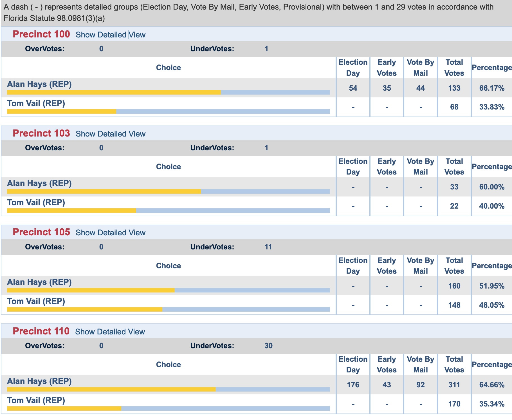The height and width of the screenshot is (420, 512).
Task: Click the 60.00% percentage cell
Action: [x=492, y=187]
